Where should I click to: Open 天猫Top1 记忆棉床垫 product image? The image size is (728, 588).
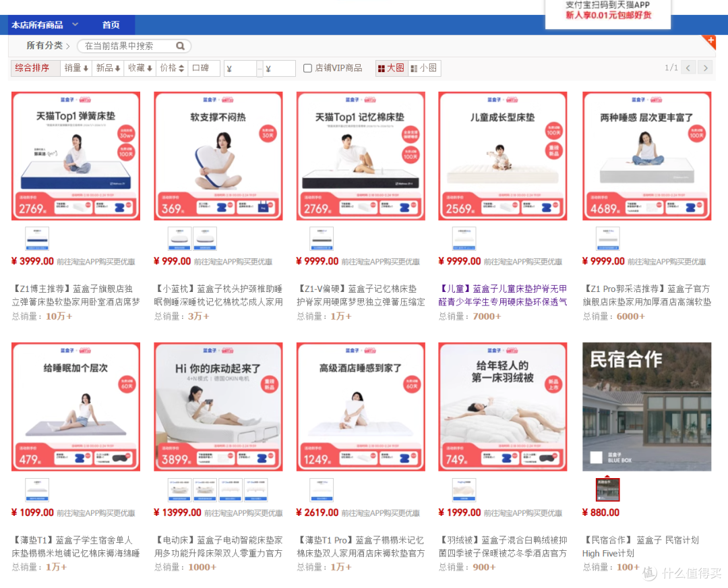361,156
